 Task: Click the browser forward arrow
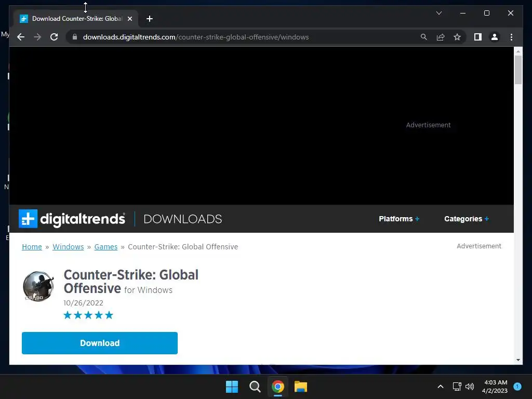37,37
